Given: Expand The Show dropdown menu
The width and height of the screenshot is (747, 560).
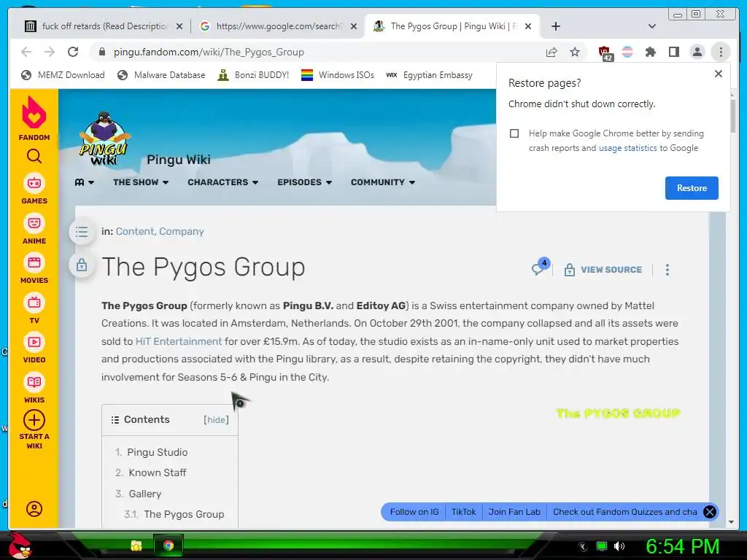Looking at the screenshot, I should (x=141, y=182).
